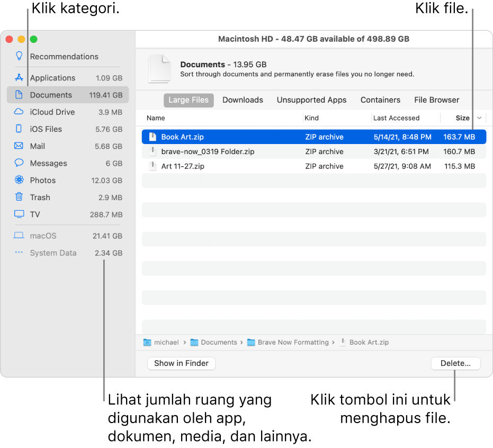Screen dimensions: 493x448
Task: Toggle sort order with Size column chevron
Action: [x=479, y=118]
